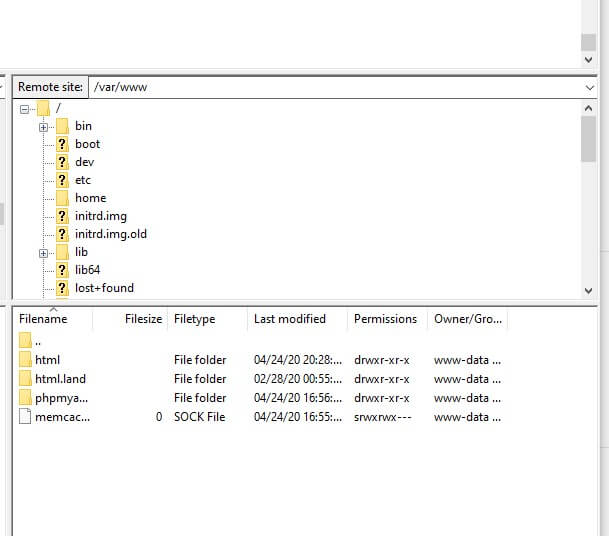Click the SOCK File filetype cell
The height and width of the screenshot is (536, 609).
200,417
